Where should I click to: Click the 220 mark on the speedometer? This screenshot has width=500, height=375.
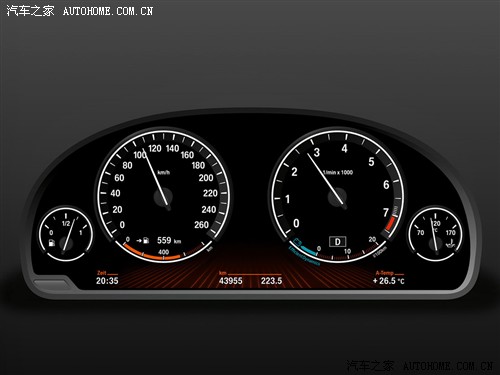(210, 193)
